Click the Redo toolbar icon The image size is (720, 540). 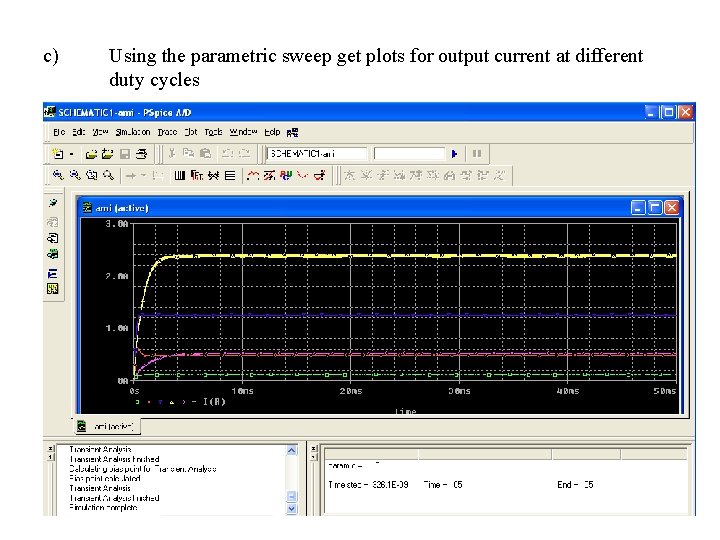coord(244,153)
